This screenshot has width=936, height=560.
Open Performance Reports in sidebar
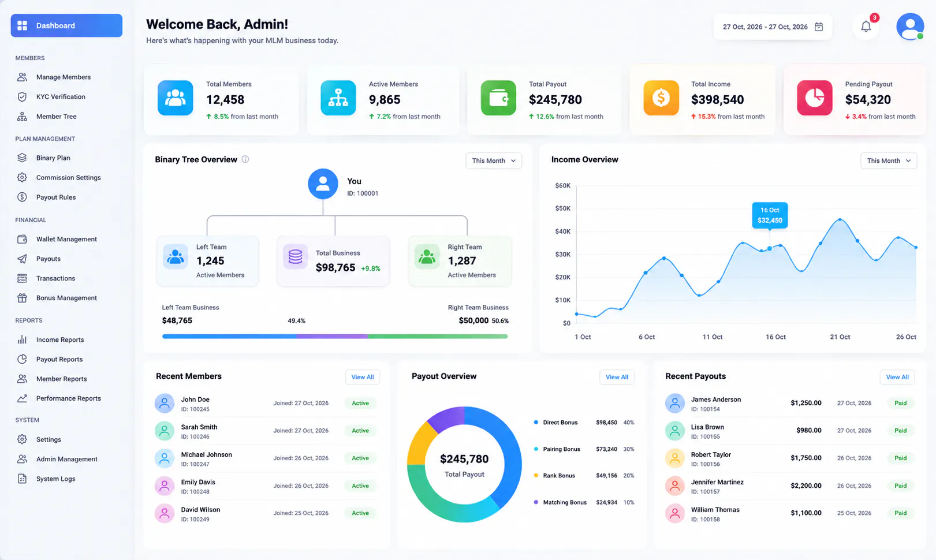pyautogui.click(x=68, y=398)
